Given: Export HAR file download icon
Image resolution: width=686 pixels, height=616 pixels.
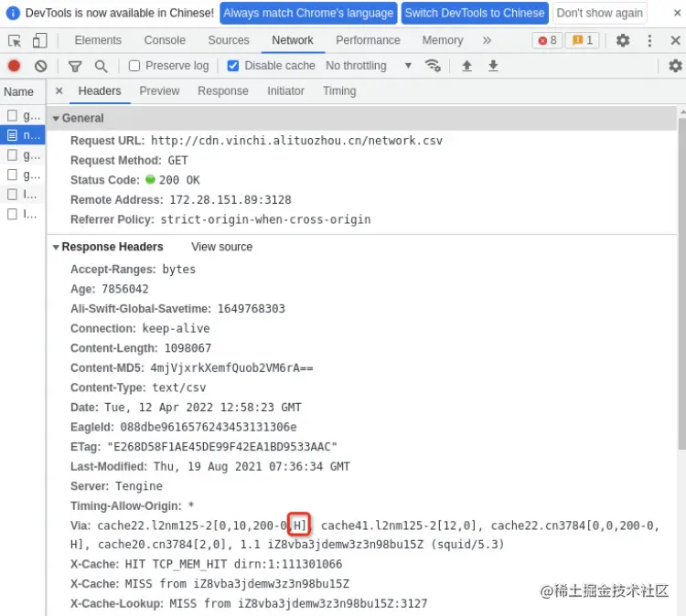Looking at the screenshot, I should tap(493, 66).
